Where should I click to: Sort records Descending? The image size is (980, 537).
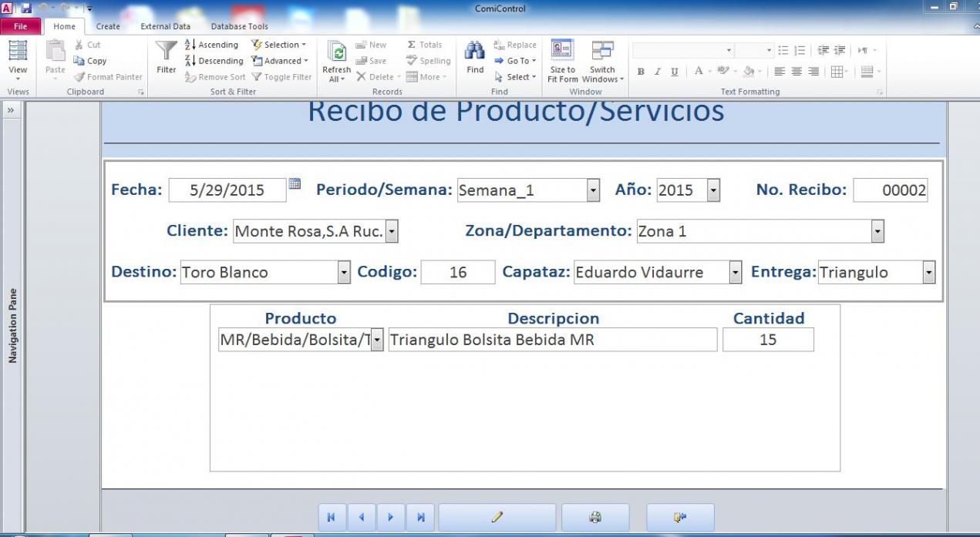[x=214, y=61]
